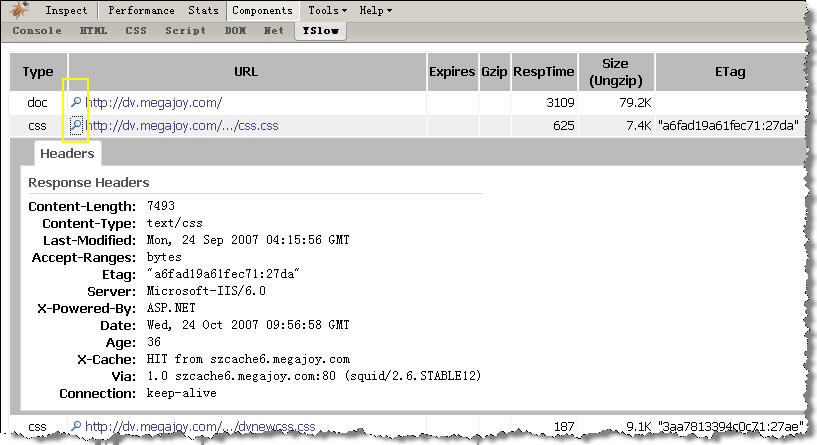Select the Components view
This screenshot has width=817, height=445.
click(x=262, y=11)
